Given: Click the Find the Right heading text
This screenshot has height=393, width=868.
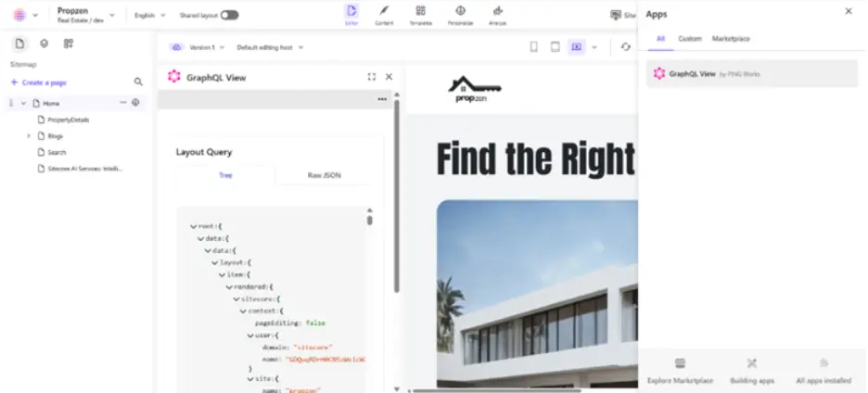Looking at the screenshot, I should coord(536,158).
